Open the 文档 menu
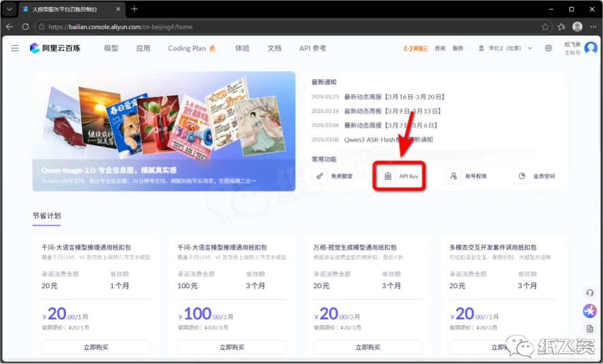603x364 pixels. (x=274, y=48)
